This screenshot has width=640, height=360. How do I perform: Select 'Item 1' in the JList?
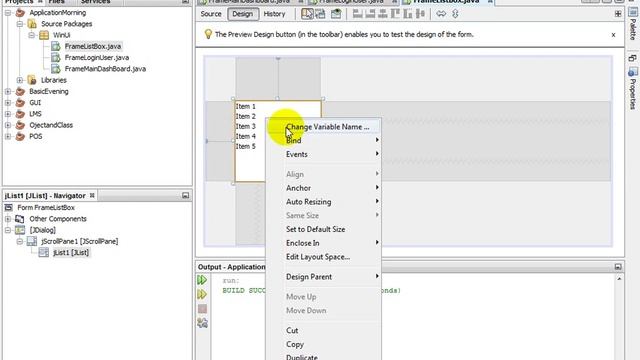[246, 107]
